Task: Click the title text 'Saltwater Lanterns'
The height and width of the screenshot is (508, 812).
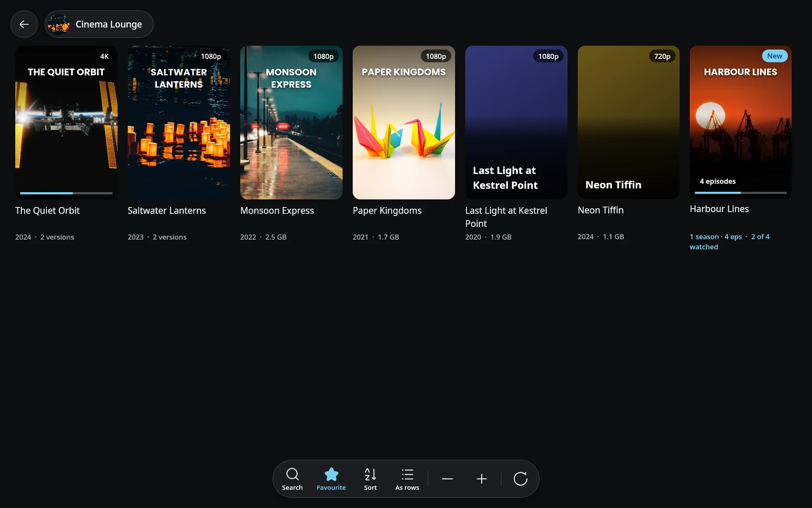Action: coord(167,210)
